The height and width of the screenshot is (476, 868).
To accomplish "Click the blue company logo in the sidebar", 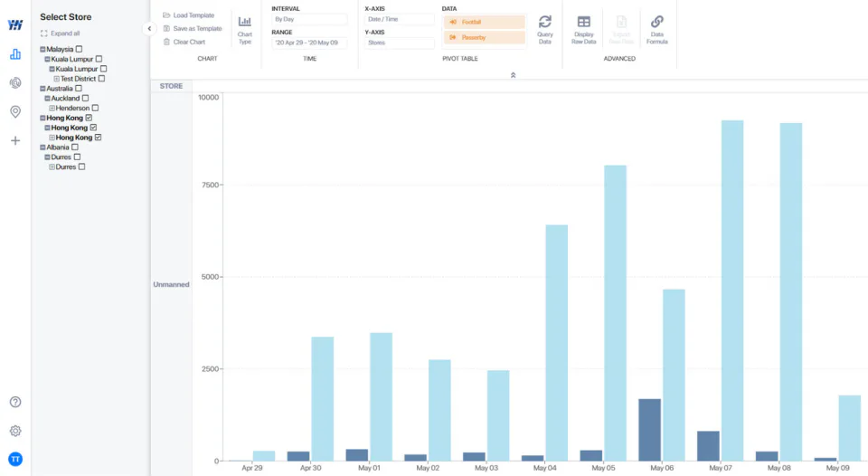I will coord(15,25).
